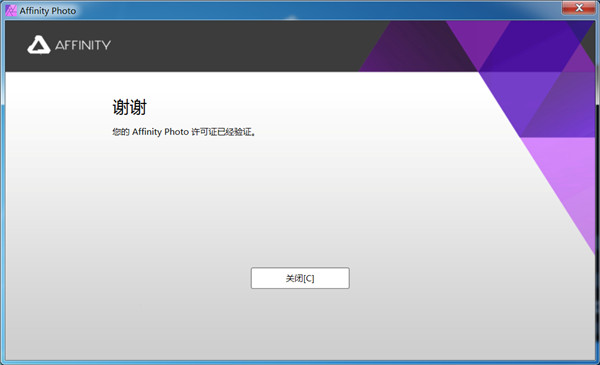Click the license verified message text
Screen dimensions: 600x365
point(184,132)
